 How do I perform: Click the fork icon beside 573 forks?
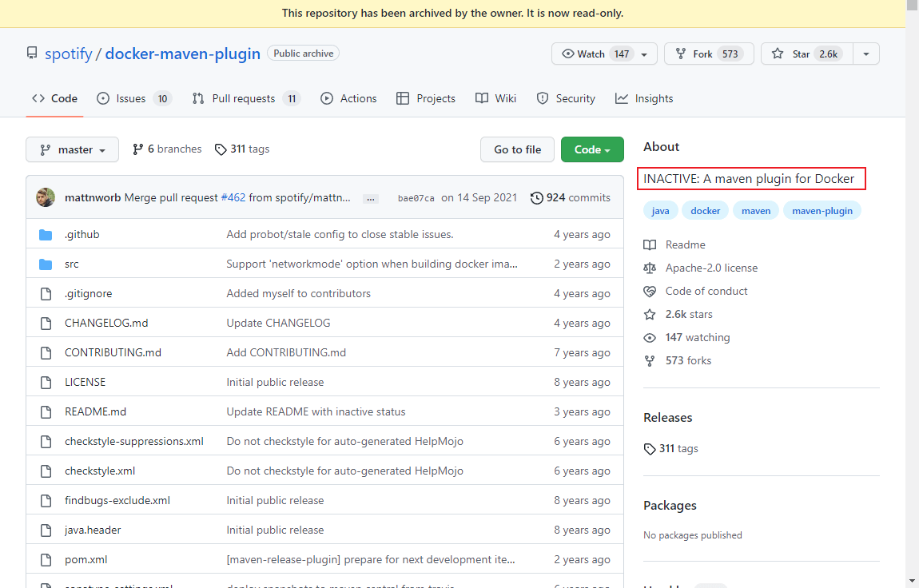point(650,361)
